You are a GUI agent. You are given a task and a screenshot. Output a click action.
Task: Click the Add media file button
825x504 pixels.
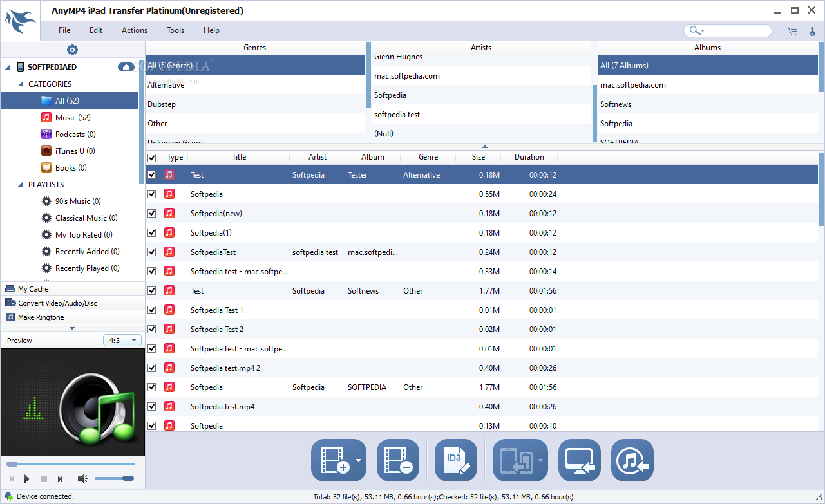[x=333, y=460]
